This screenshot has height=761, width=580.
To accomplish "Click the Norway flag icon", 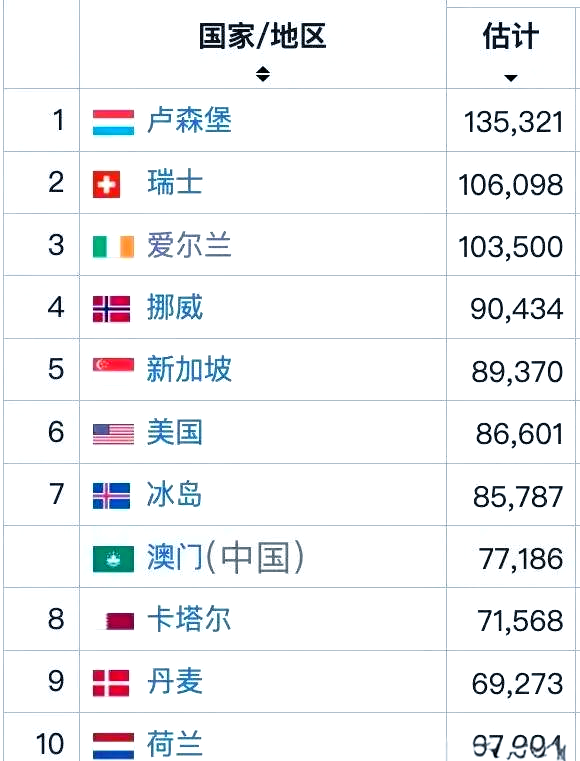I will click(111, 309).
